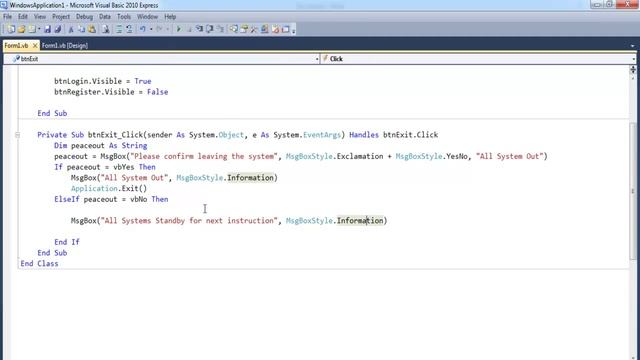Collapse the btnExit_Click Sub outline
Image resolution: width=640 pixels, height=360 pixels.
click(17, 135)
